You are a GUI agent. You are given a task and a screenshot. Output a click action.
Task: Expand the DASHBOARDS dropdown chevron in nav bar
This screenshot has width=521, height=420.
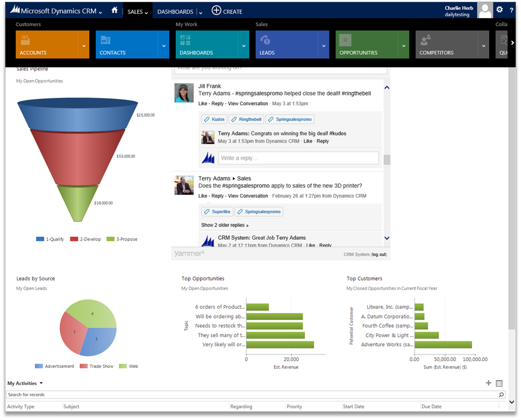pos(201,12)
